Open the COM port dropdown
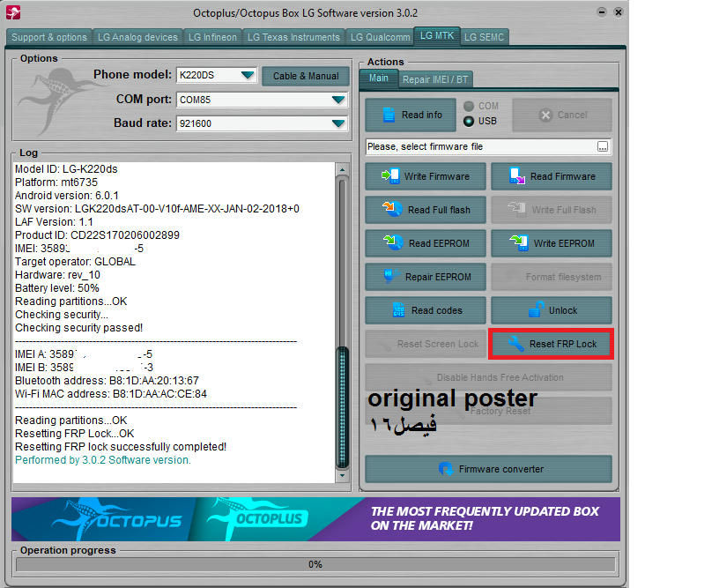 click(x=338, y=100)
